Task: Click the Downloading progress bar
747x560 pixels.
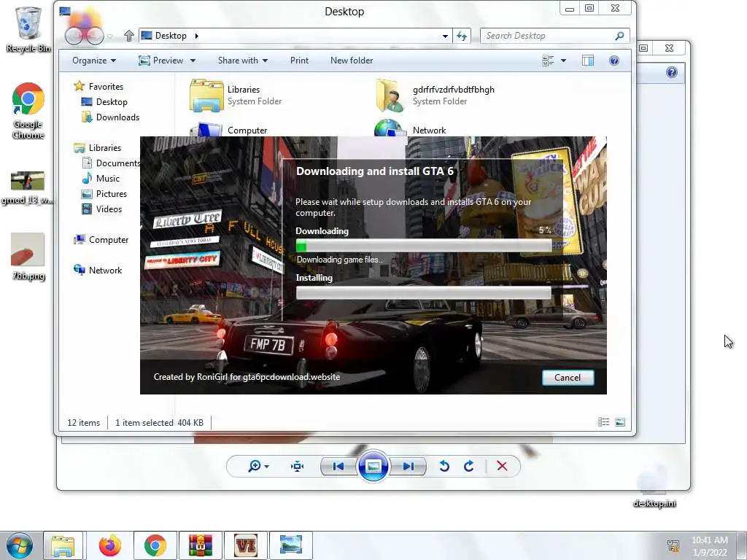Action: point(424,245)
